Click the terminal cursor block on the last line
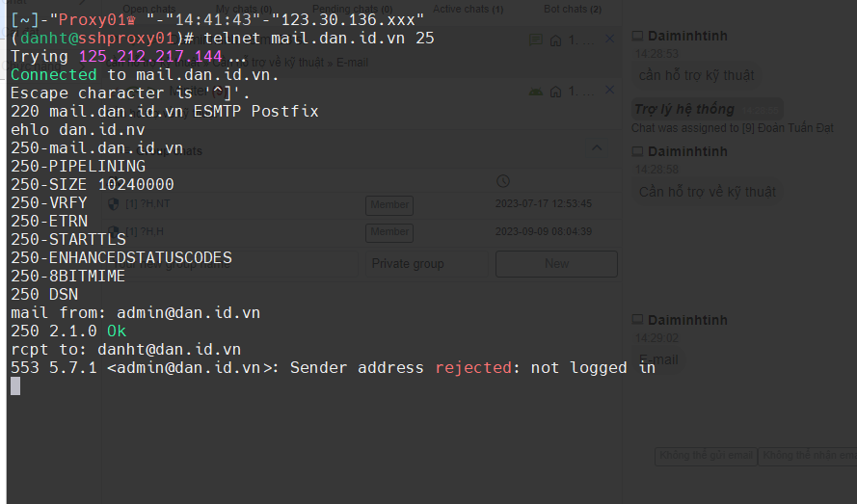 (x=15, y=385)
